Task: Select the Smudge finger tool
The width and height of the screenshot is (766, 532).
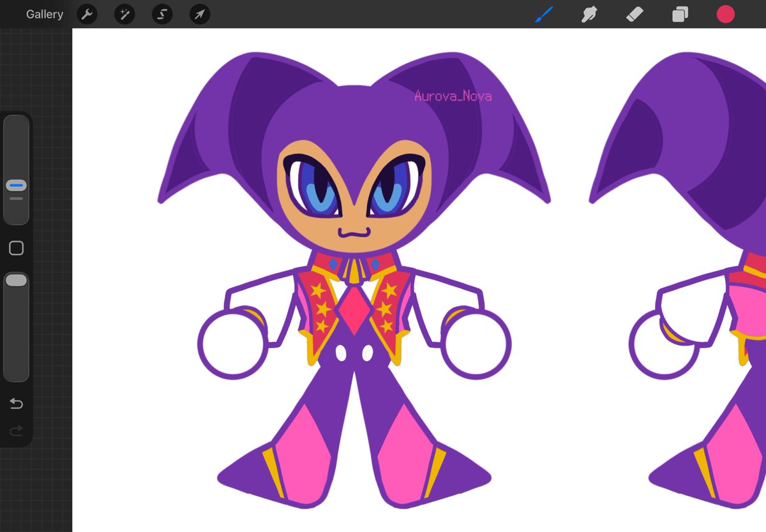Action: [x=589, y=14]
